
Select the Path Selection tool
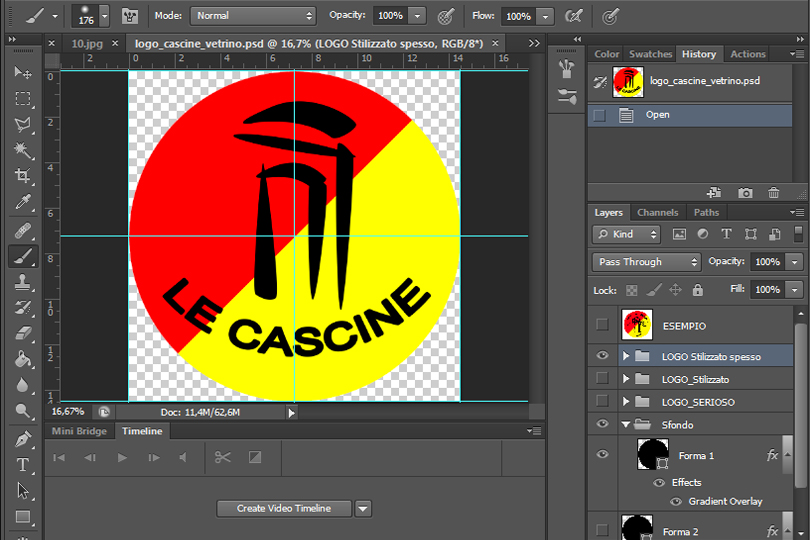click(22, 491)
